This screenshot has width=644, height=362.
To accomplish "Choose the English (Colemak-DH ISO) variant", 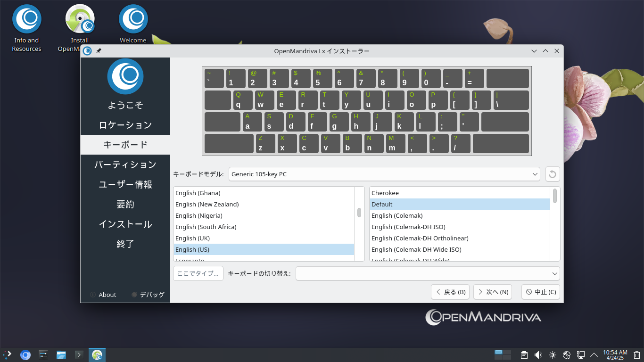I will 460,227.
